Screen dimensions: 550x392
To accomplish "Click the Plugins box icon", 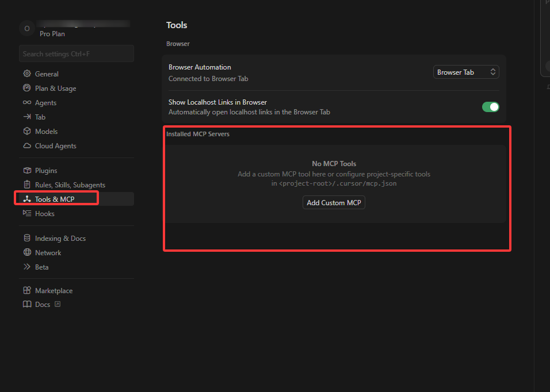I will point(27,170).
